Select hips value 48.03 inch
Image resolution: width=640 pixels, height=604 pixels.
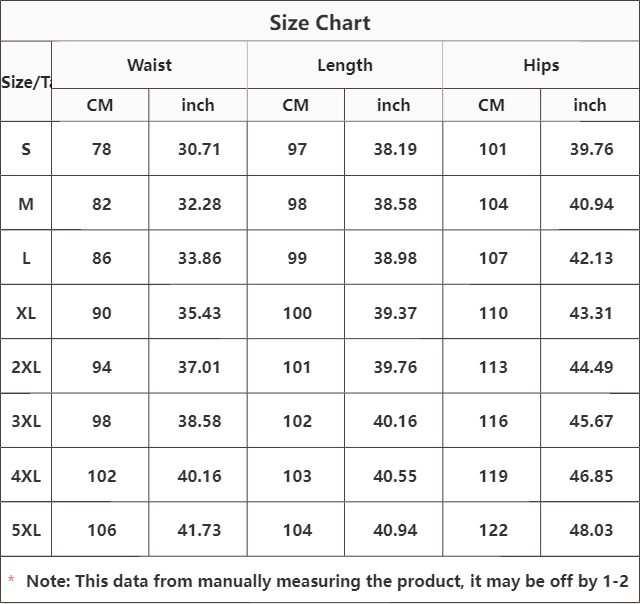(x=591, y=530)
